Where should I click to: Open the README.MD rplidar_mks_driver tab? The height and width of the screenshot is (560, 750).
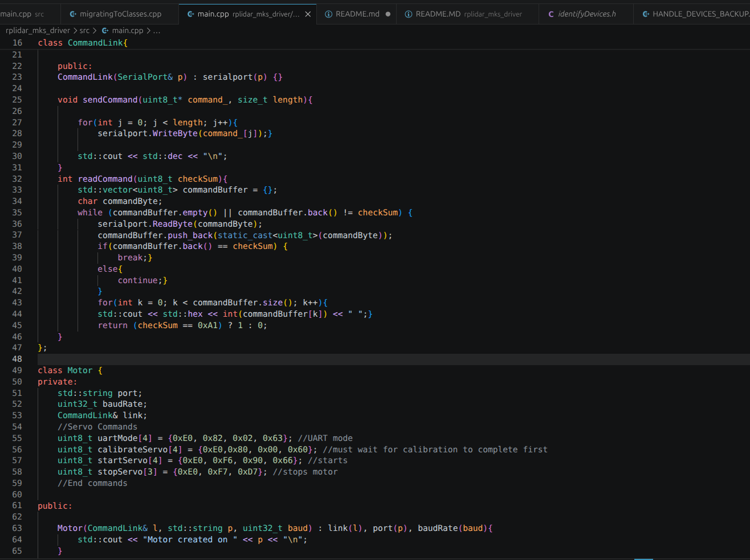click(x=468, y=14)
